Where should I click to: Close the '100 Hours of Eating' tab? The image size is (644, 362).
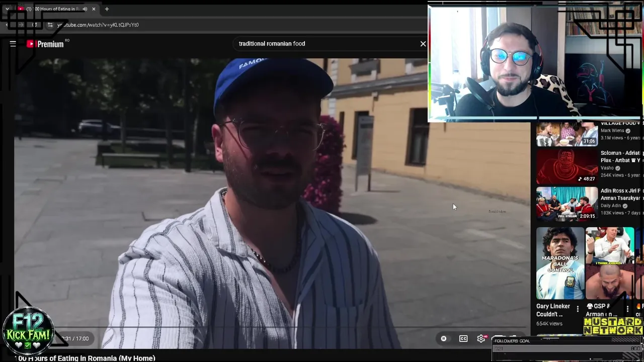point(94,9)
